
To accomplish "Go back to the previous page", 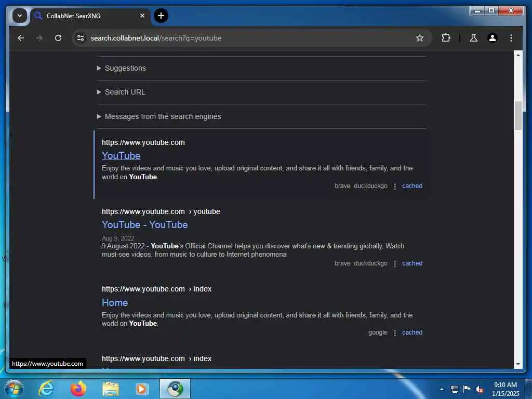I will (x=21, y=38).
